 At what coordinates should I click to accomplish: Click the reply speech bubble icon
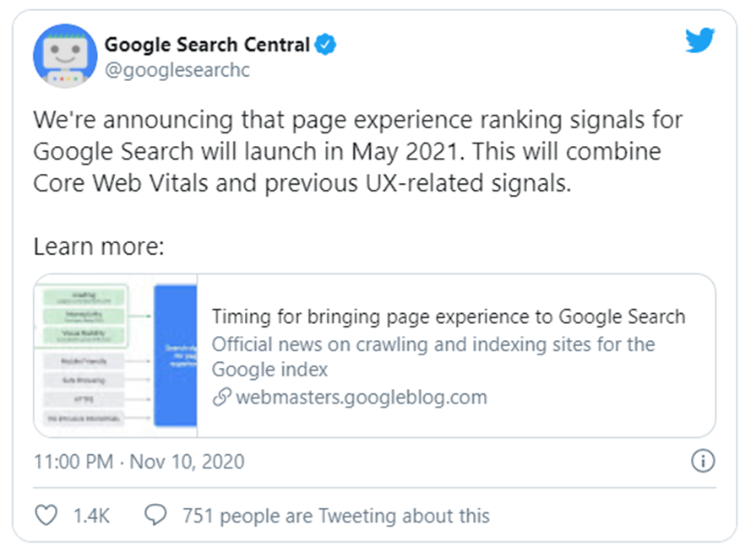point(155,515)
